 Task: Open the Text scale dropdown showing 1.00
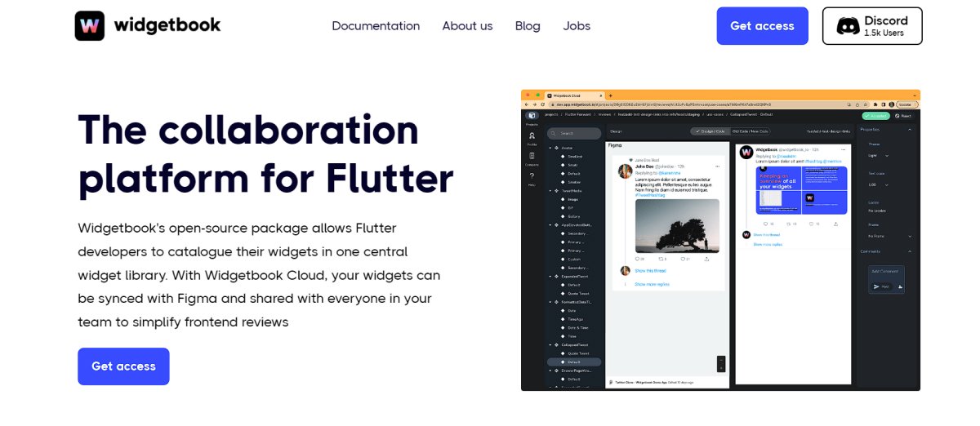coord(879,184)
